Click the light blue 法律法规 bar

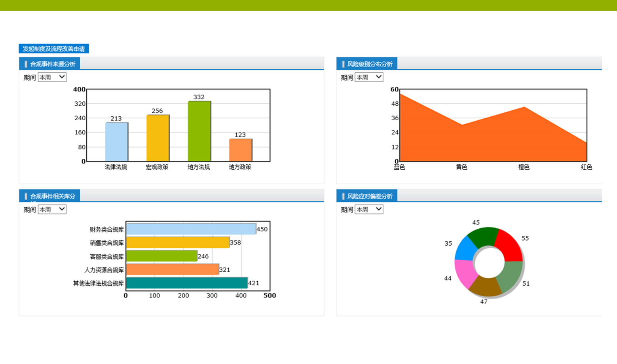[116, 142]
